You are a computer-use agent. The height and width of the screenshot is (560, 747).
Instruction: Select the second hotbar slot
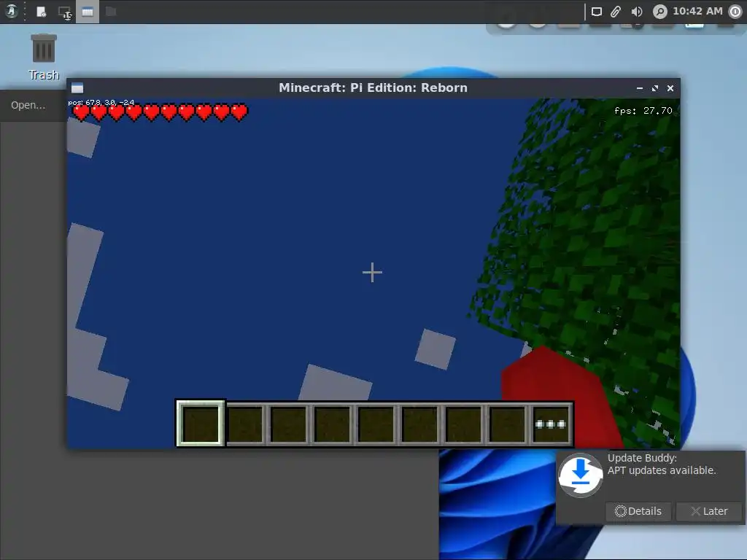(x=244, y=424)
